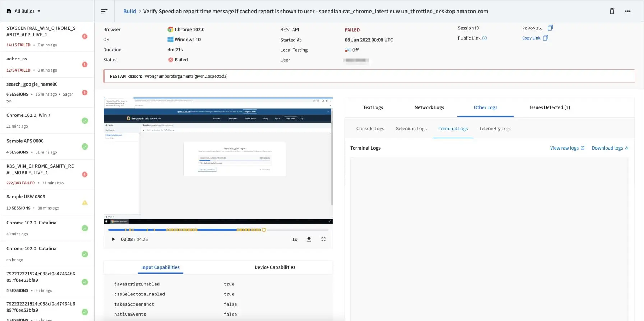Toggle the sidebar collapse icon

[x=104, y=11]
